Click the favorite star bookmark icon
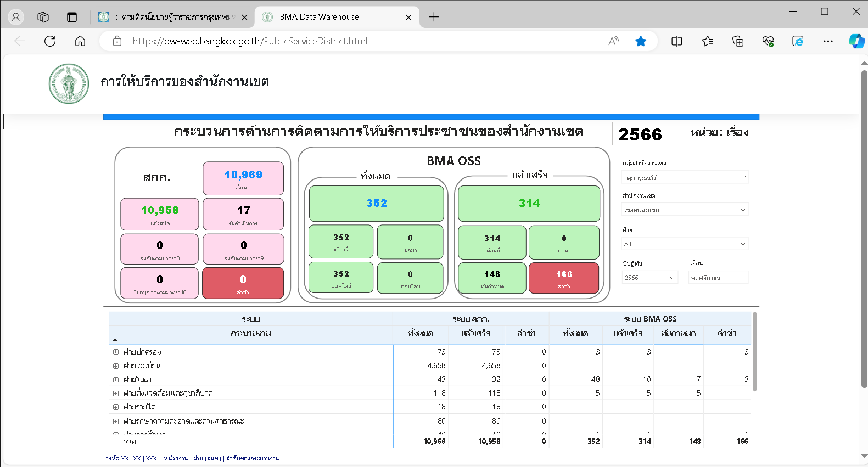868x467 pixels. (x=640, y=41)
